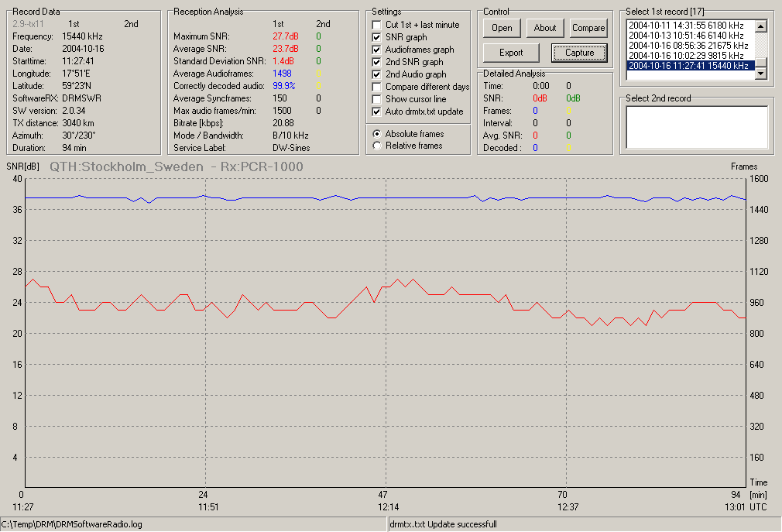Toggle the Audioframes graph checkbox

[x=376, y=50]
